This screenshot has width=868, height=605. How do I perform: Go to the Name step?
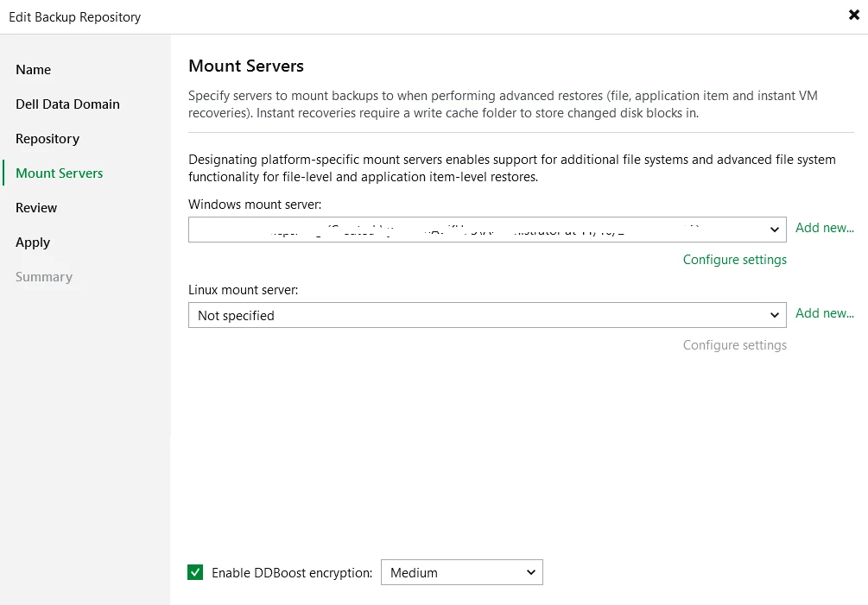pyautogui.click(x=34, y=70)
